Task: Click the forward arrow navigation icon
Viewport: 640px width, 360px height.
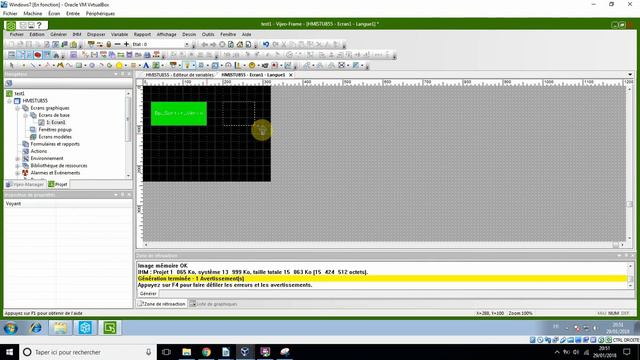Action: point(213,44)
